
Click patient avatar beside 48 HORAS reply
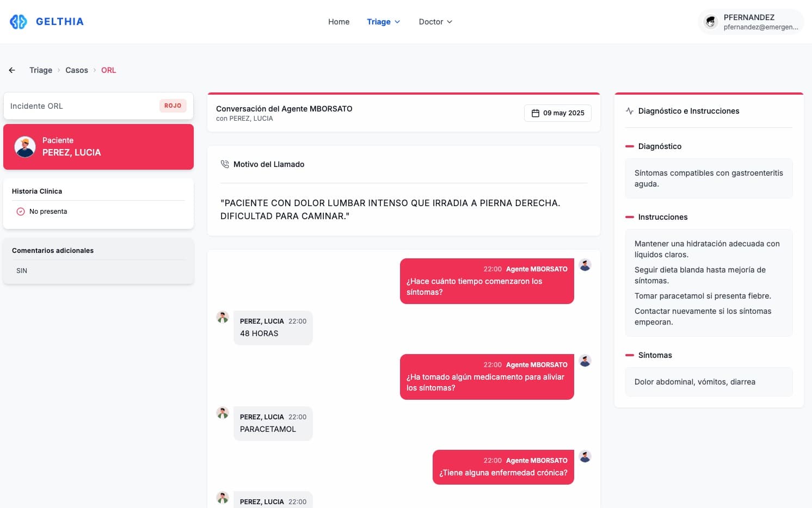(x=223, y=317)
